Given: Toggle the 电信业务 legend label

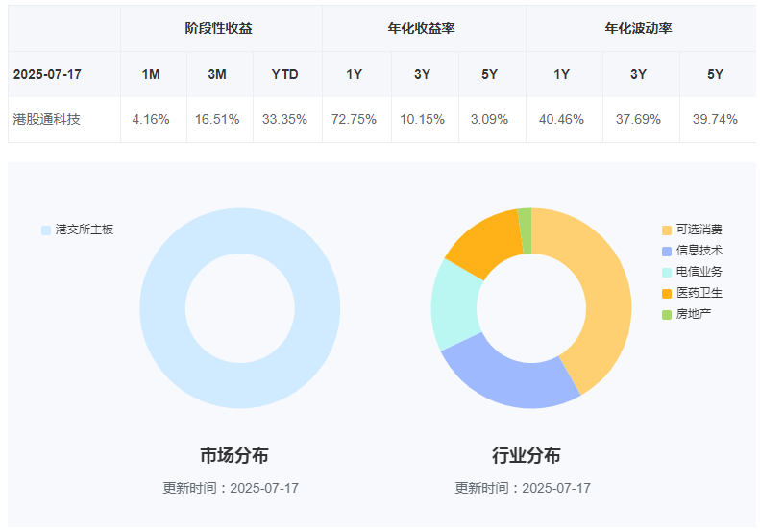Looking at the screenshot, I should pos(699,272).
